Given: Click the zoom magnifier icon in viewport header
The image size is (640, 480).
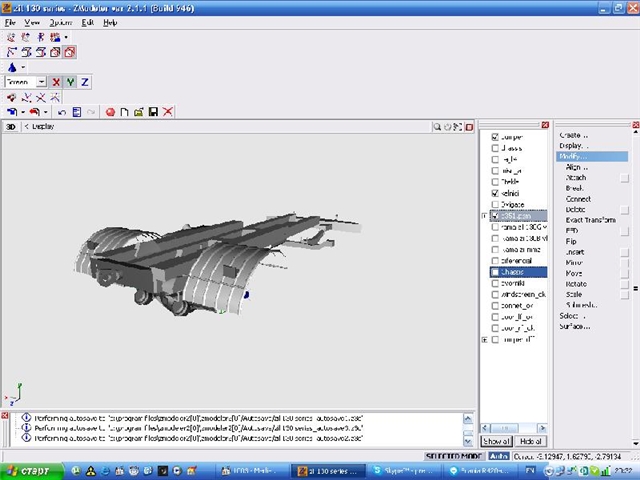Looking at the screenshot, I should click(438, 127).
